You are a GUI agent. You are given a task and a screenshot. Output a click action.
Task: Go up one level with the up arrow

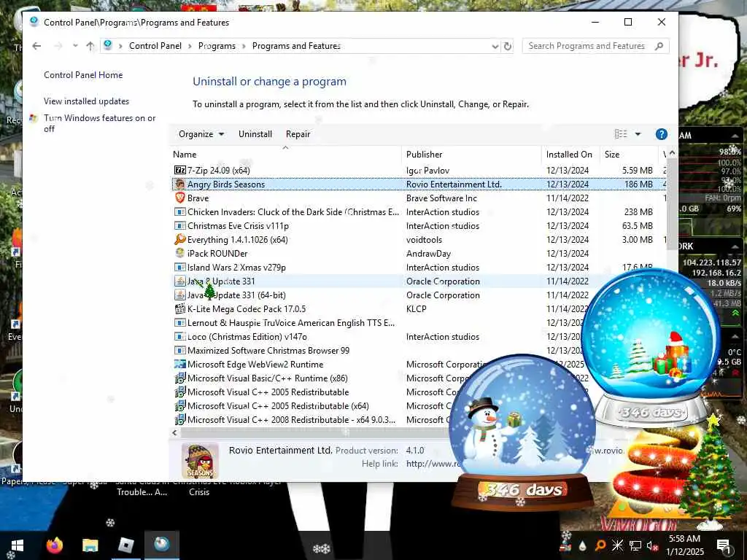pyautogui.click(x=90, y=46)
